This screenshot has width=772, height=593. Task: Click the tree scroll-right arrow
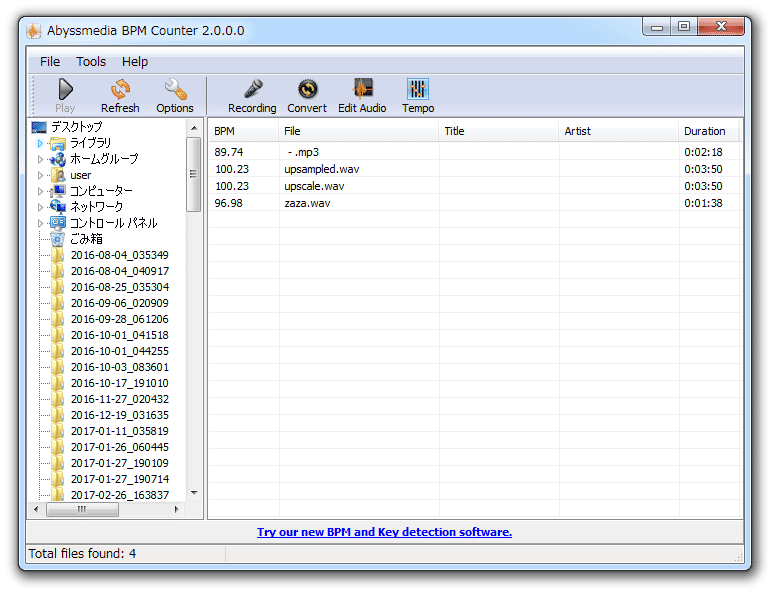tap(176, 509)
